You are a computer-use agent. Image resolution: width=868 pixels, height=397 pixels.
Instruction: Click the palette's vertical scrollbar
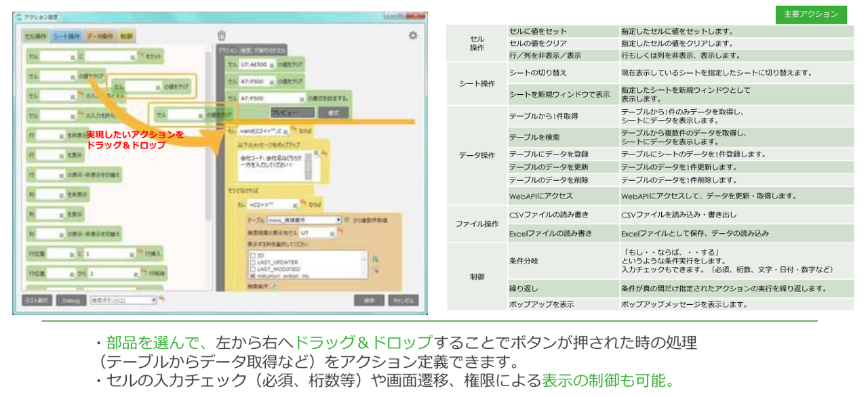click(208, 135)
